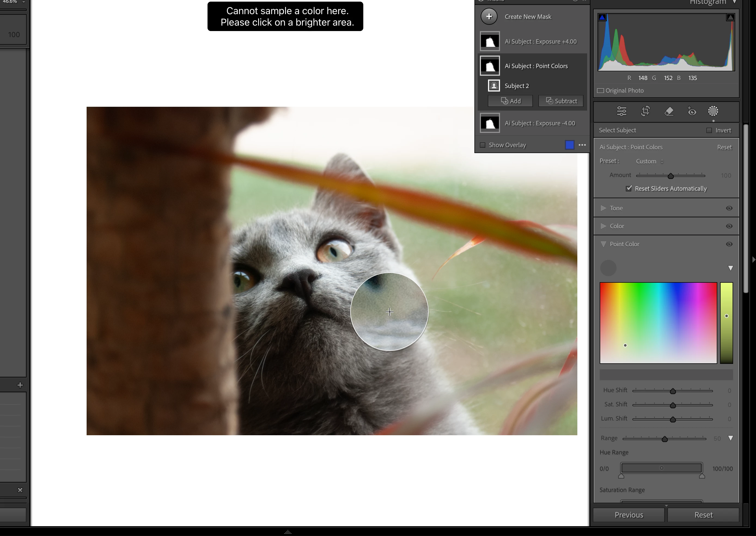Select the Edit sliders tool icon
This screenshot has width=756, height=536.
click(x=621, y=111)
